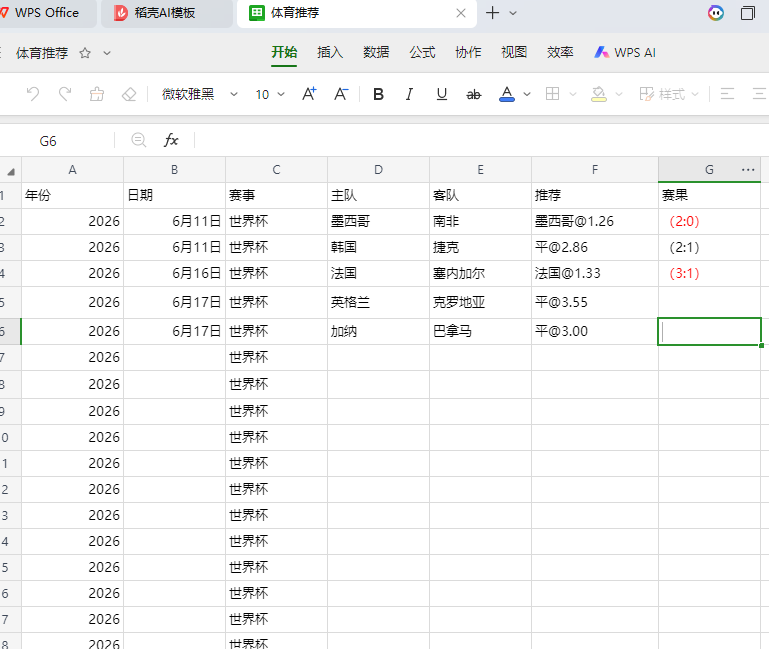Viewport: 769px width, 649px height.
Task: Select the cell with 克罗地亚
Action: [x=481, y=302]
